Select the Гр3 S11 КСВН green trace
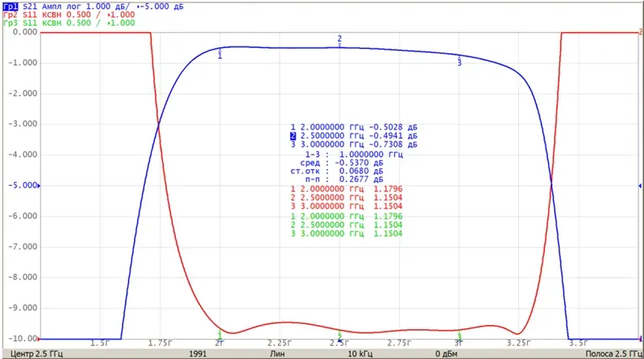644x359 pixels. pyautogui.click(x=69, y=23)
